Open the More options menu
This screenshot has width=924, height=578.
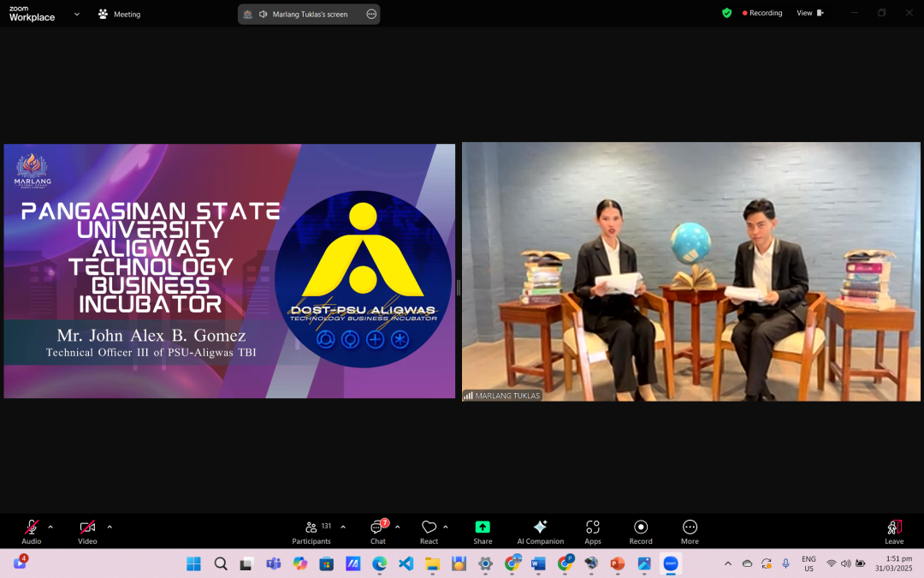click(x=690, y=531)
